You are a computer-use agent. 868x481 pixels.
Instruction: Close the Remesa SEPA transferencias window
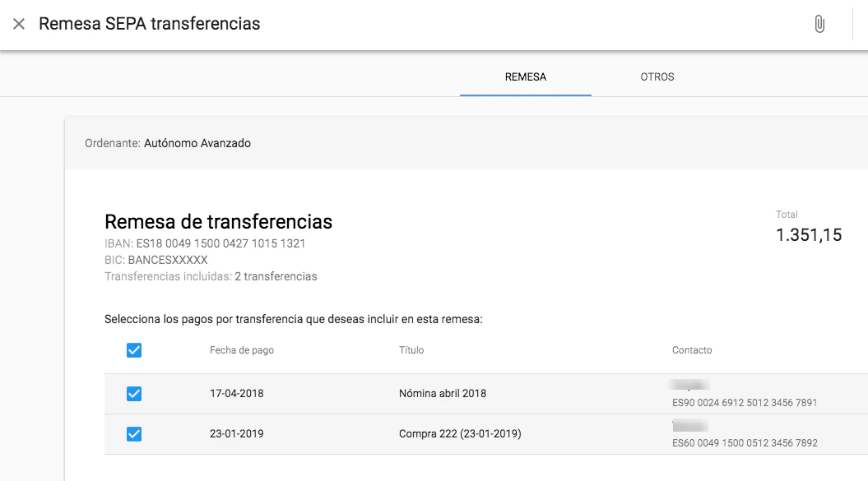(x=19, y=24)
